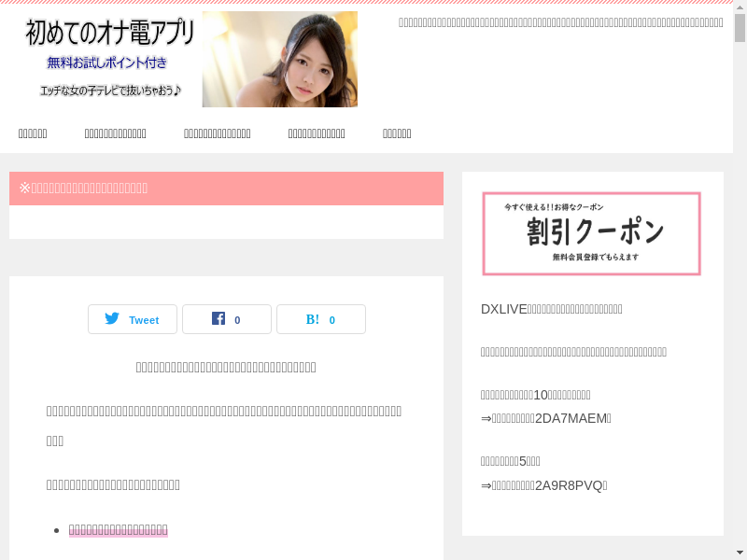Select the fourth navigation menu item
The image size is (747, 560).
317,133
